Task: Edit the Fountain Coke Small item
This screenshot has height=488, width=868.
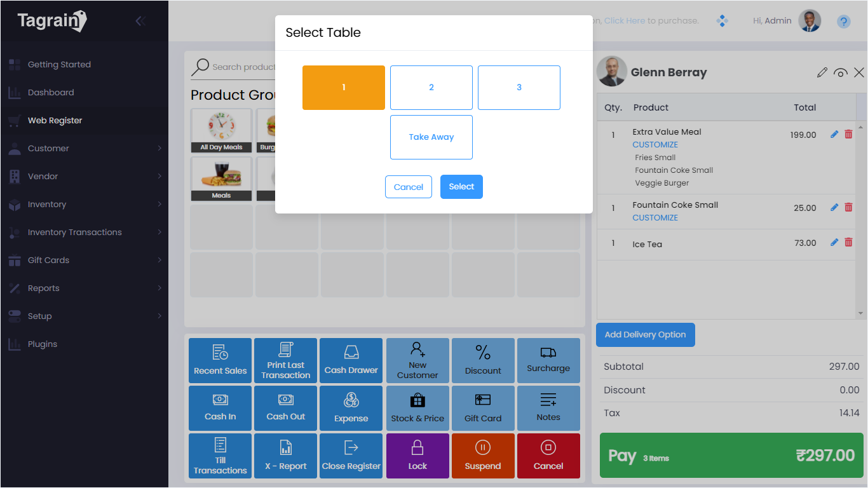Action: [834, 207]
